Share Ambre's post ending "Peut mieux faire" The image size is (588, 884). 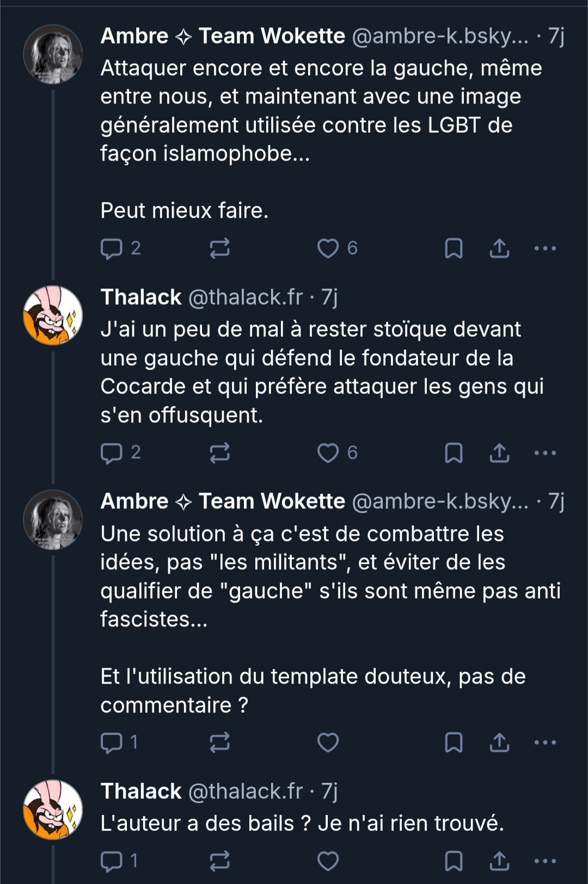[499, 249]
